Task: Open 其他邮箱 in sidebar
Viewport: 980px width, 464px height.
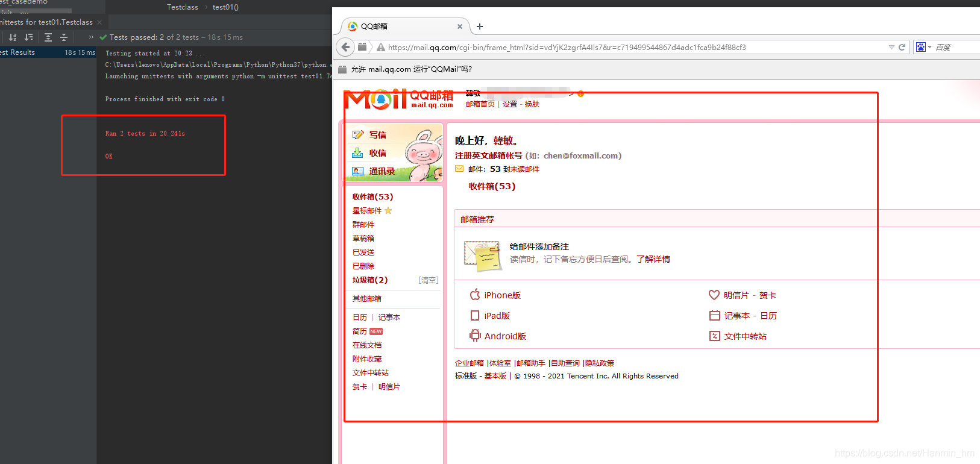Action: [367, 299]
